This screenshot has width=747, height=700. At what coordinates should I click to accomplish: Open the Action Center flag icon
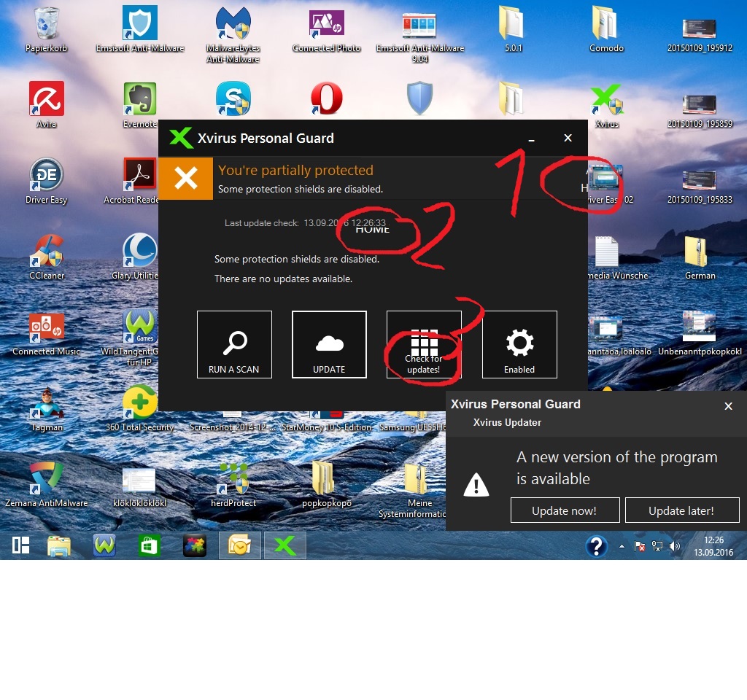coord(639,546)
